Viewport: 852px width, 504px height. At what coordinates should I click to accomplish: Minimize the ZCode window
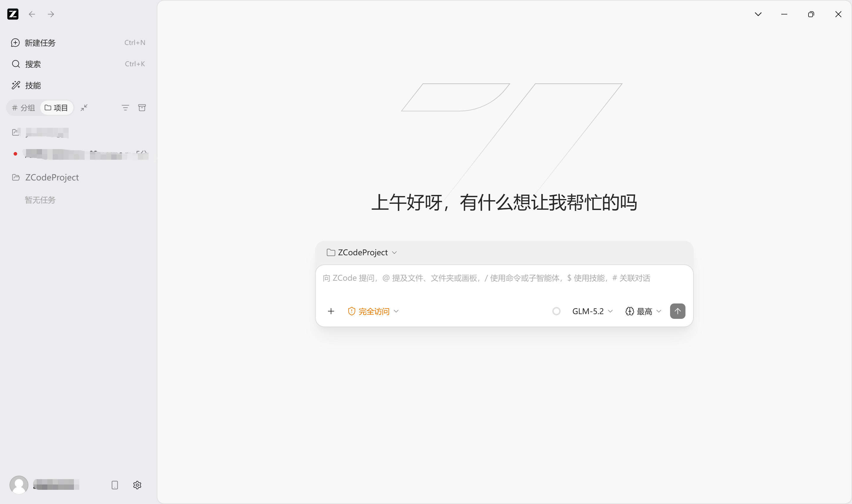click(x=784, y=14)
